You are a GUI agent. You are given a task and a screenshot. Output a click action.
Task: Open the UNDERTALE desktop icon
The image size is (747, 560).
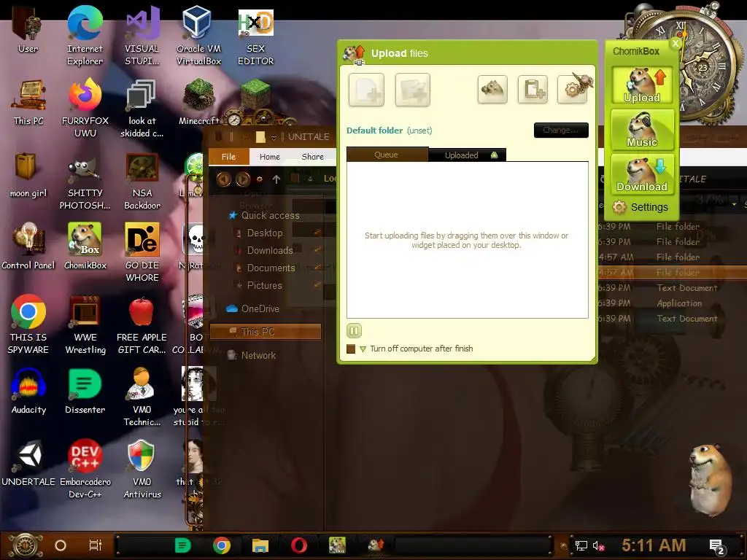[x=28, y=464]
